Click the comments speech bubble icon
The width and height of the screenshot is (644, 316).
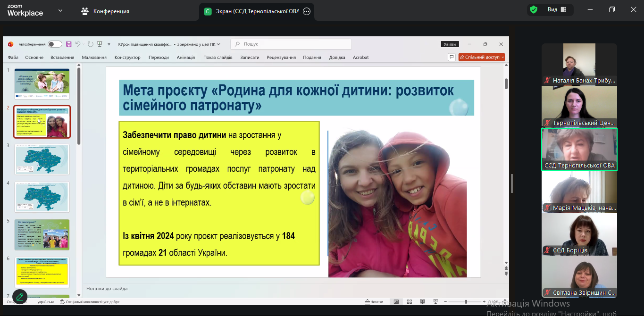pos(452,57)
